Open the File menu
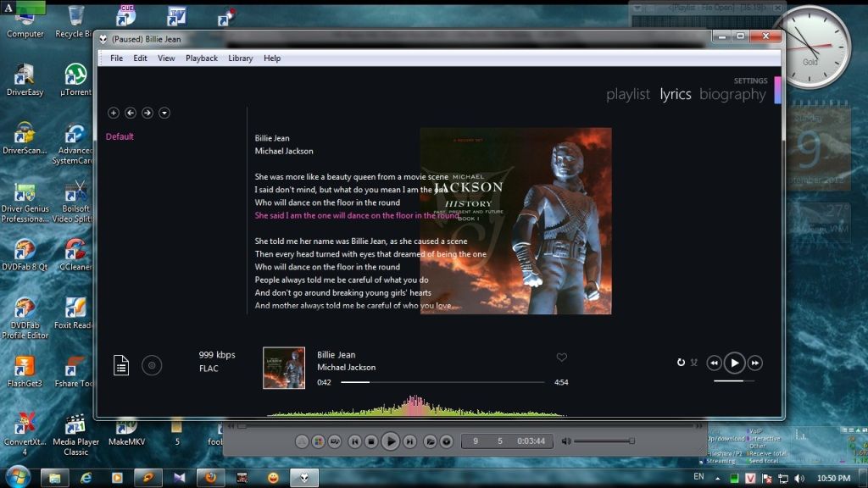This screenshot has height=488, width=868. click(x=116, y=58)
